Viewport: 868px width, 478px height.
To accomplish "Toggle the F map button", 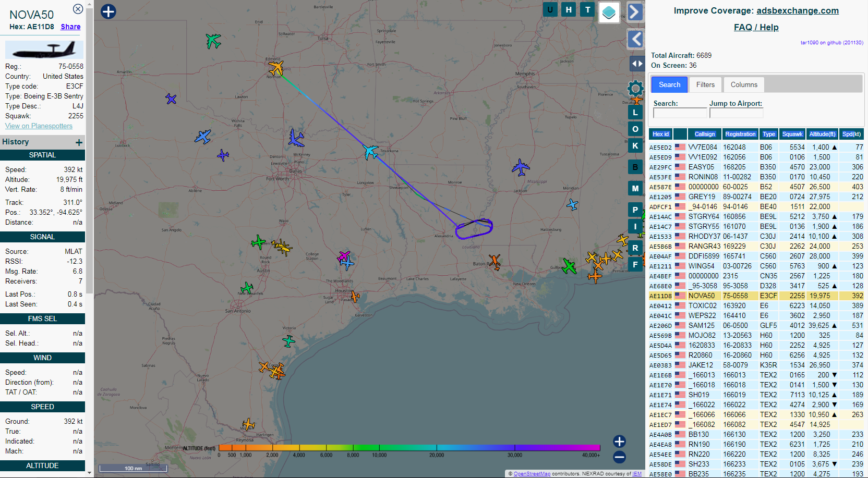I will (635, 265).
